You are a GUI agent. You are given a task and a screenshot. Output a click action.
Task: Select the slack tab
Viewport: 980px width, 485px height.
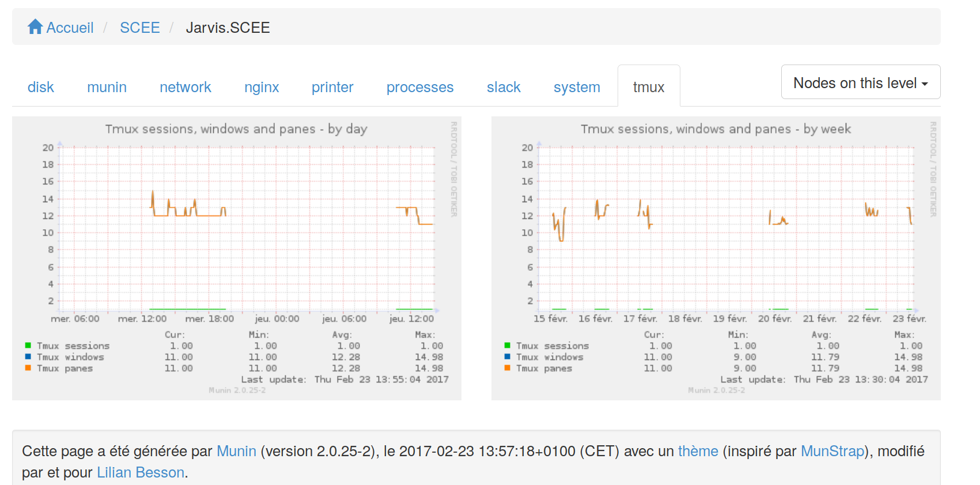pos(503,87)
